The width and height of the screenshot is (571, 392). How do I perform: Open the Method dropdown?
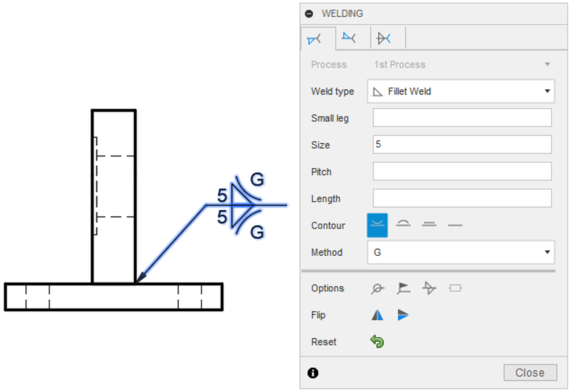coord(461,252)
